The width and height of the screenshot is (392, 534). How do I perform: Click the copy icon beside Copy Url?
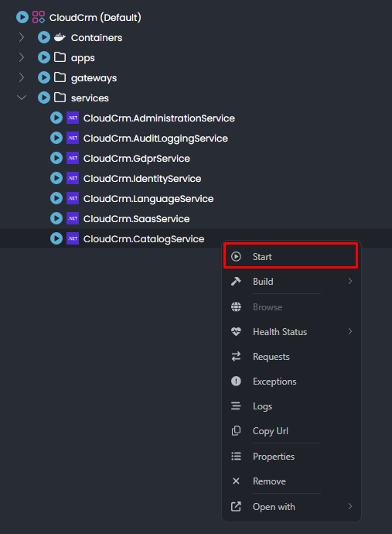point(236,431)
